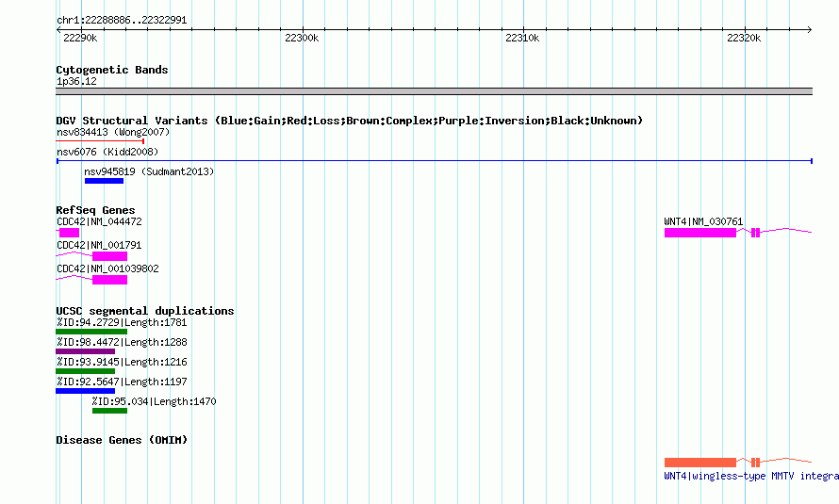Select the CDC42 NM_044472 magenta exon block
839x504 pixels.
pos(69,233)
